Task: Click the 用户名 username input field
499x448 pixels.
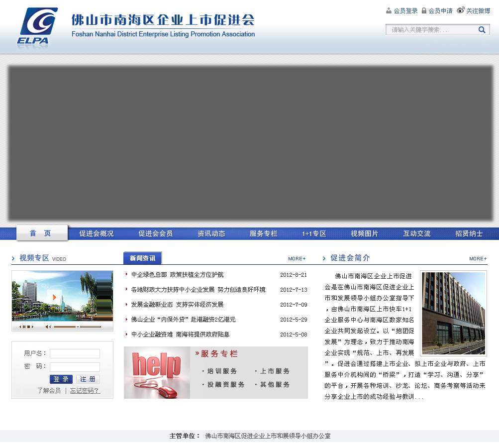Action: pos(75,353)
